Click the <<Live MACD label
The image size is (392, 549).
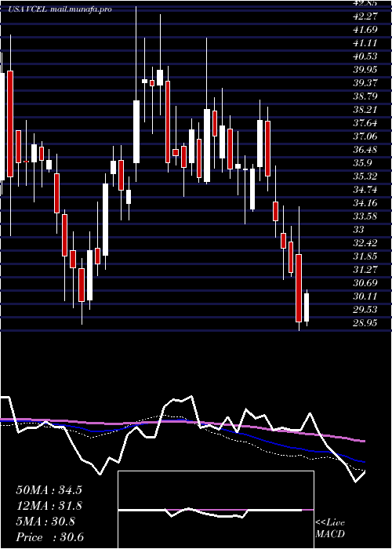(330, 529)
